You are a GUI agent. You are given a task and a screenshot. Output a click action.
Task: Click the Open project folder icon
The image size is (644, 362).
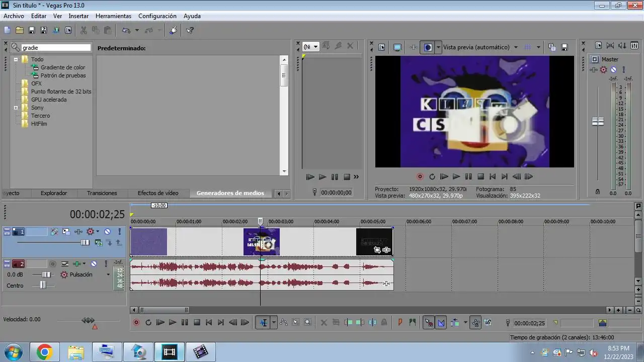point(19,30)
